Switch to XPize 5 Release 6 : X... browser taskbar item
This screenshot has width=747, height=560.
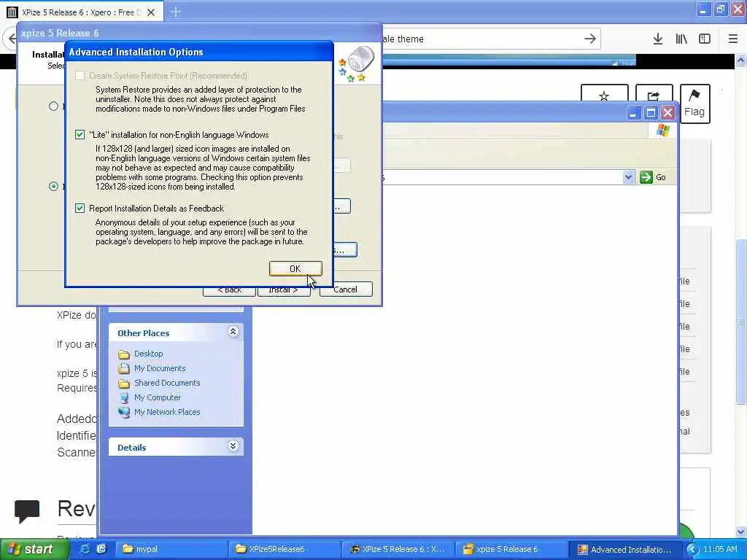tap(398, 549)
